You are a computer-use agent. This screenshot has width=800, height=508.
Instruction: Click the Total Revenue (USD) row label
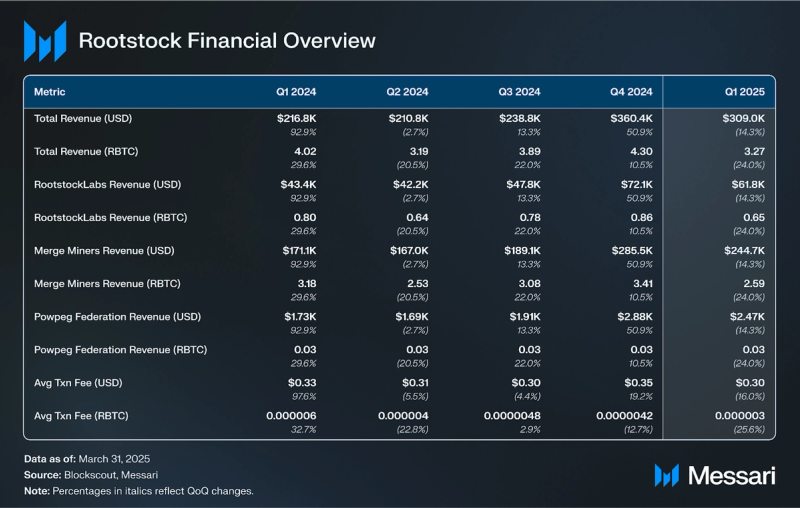[x=83, y=118]
